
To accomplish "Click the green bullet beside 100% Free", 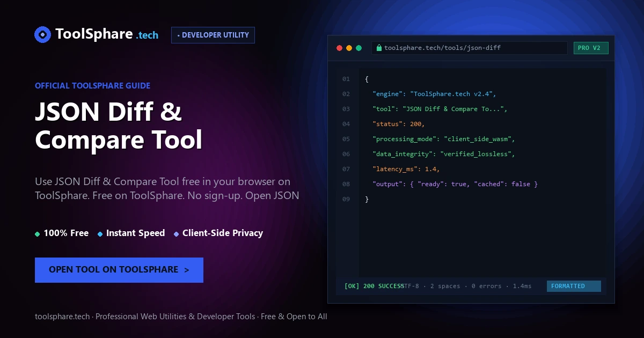I will click(38, 234).
